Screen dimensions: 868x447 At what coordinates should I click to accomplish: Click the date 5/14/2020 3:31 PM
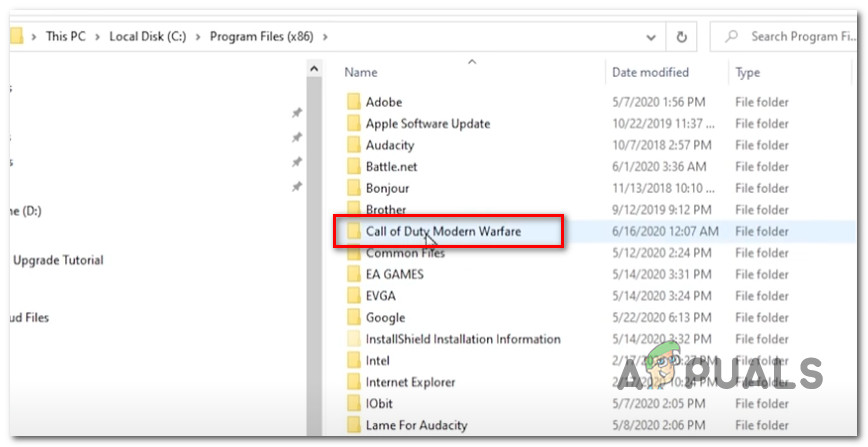[x=662, y=274]
